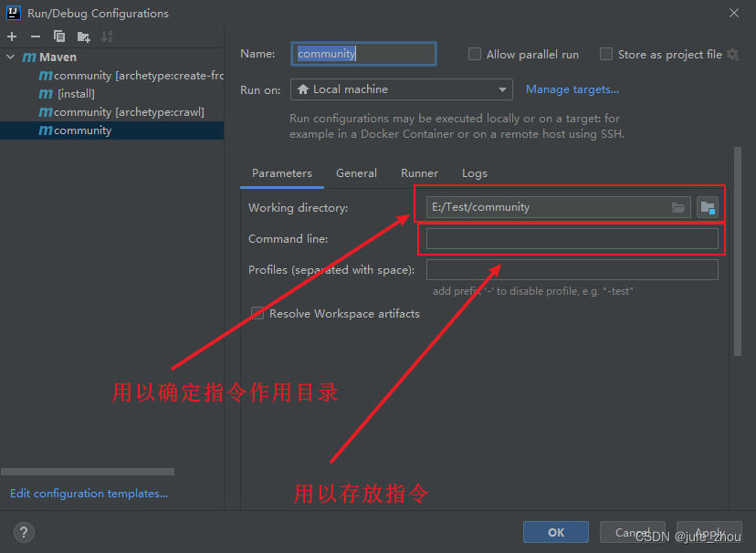Switch to the Parameters tab

click(x=282, y=173)
